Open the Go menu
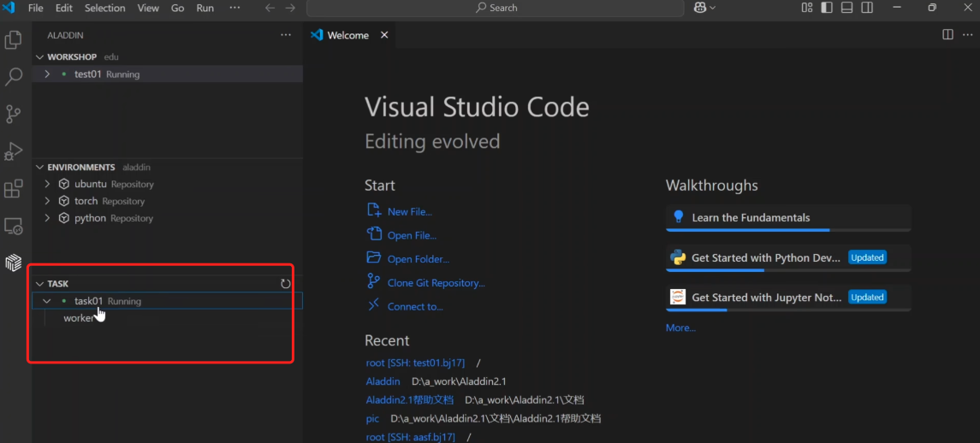This screenshot has width=980, height=443. click(x=177, y=8)
